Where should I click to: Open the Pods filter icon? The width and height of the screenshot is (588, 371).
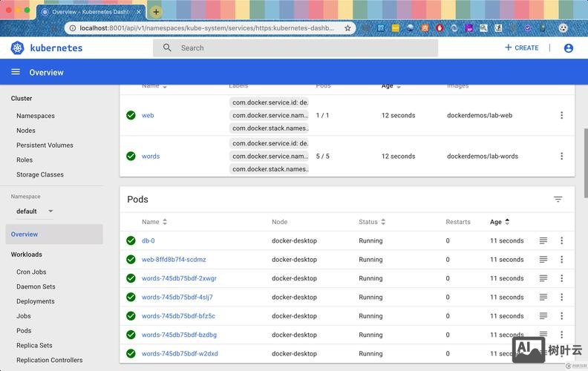tap(558, 200)
